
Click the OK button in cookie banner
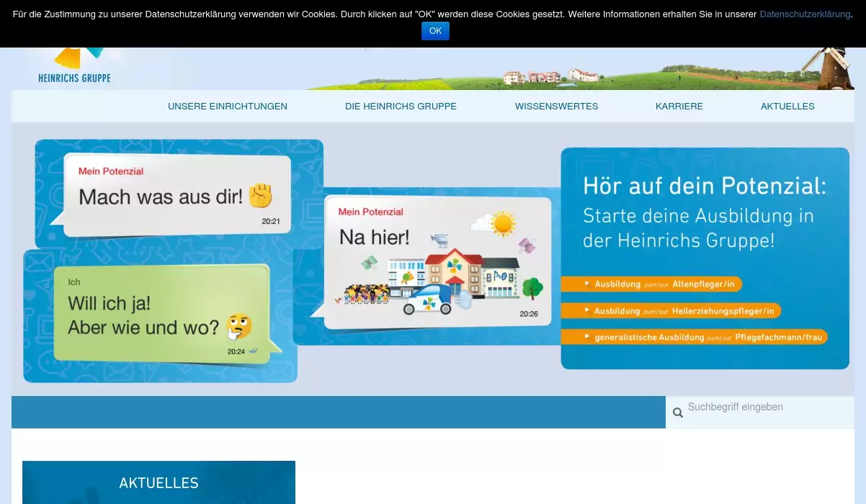(x=435, y=31)
